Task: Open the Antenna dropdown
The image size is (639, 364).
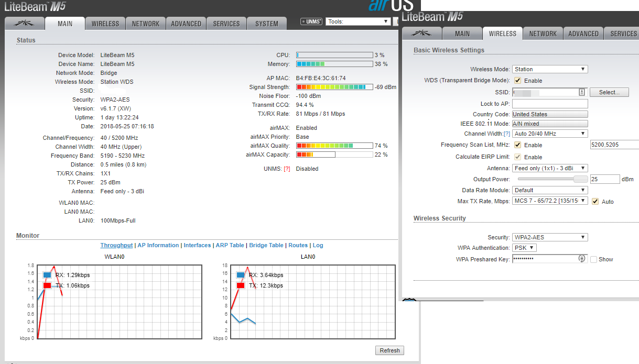Action: pyautogui.click(x=550, y=168)
